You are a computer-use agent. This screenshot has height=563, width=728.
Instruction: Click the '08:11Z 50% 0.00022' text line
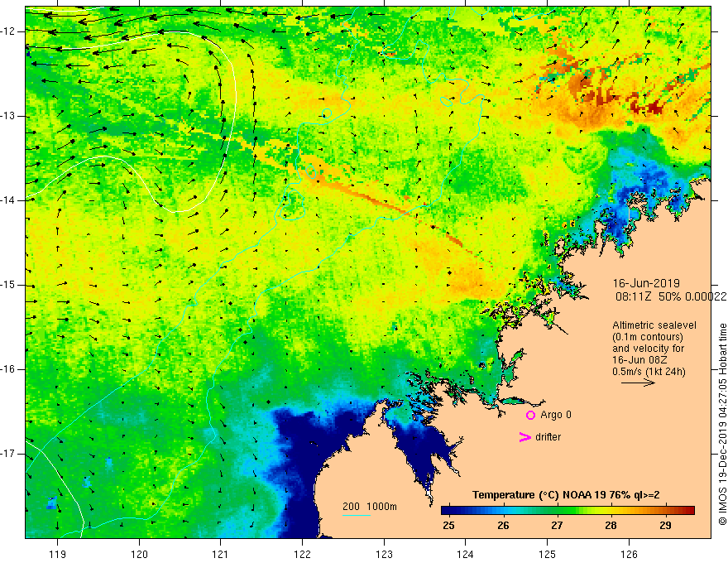click(x=671, y=296)
